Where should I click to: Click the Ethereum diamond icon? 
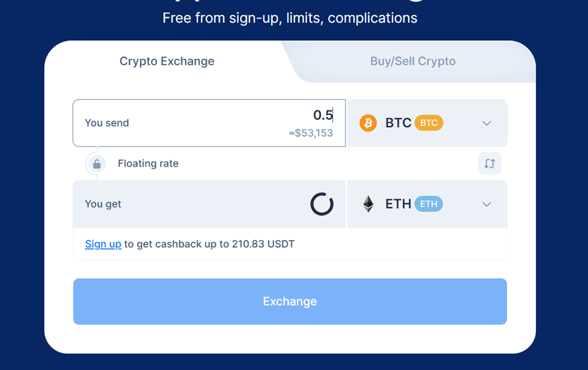[x=368, y=204]
